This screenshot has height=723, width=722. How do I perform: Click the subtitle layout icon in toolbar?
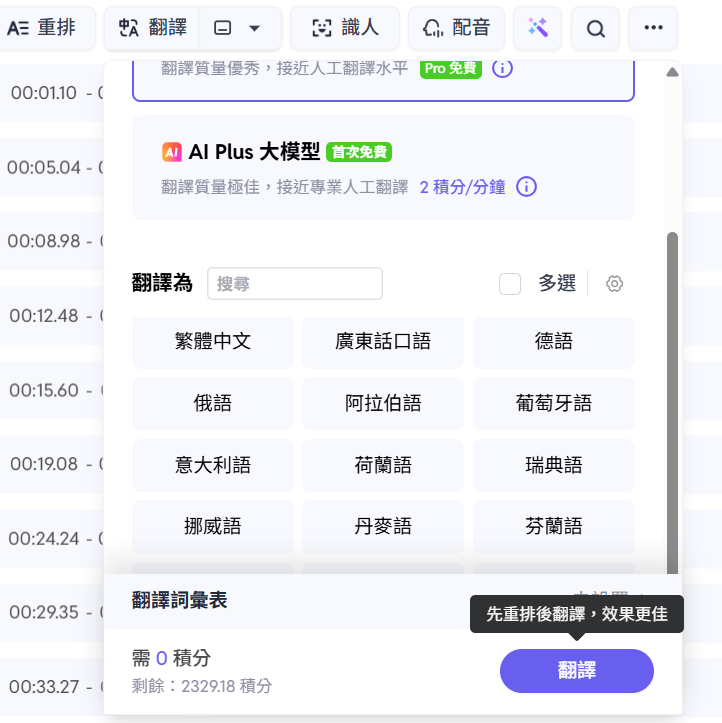tap(223, 28)
